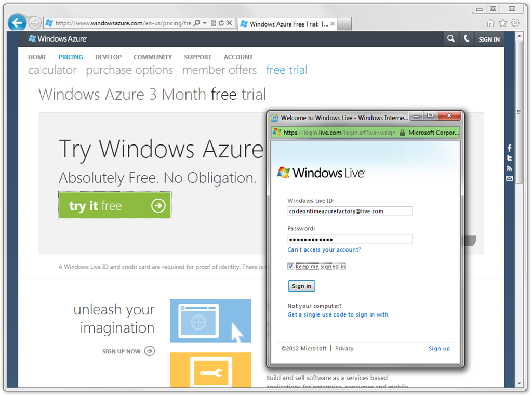Viewport: 532px width, 395px height.
Task: Open the PRICING menu item
Action: pyautogui.click(x=71, y=57)
